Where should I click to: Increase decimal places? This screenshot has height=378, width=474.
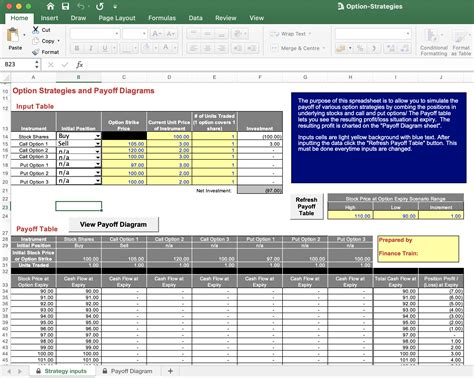coord(391,48)
